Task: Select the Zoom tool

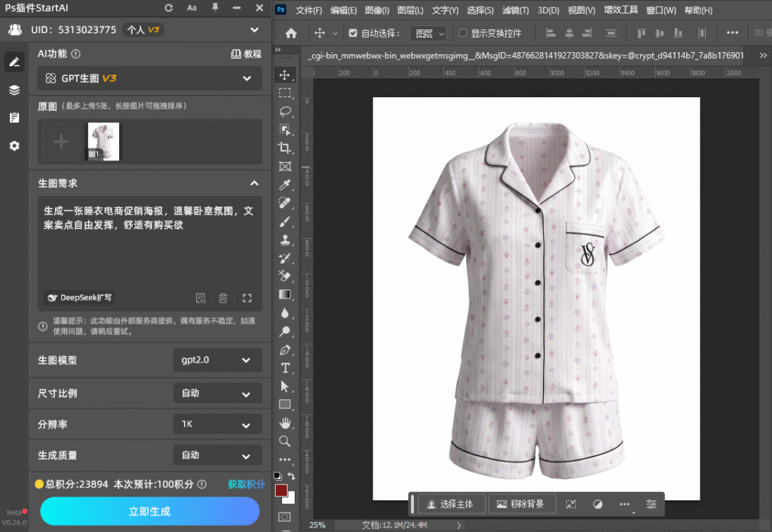Action: pyautogui.click(x=284, y=441)
